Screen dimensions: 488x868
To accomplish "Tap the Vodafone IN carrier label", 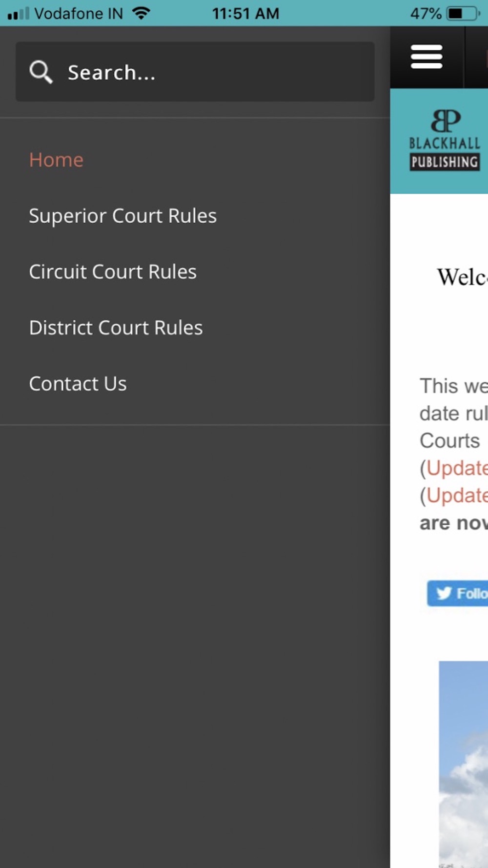I will click(x=79, y=13).
